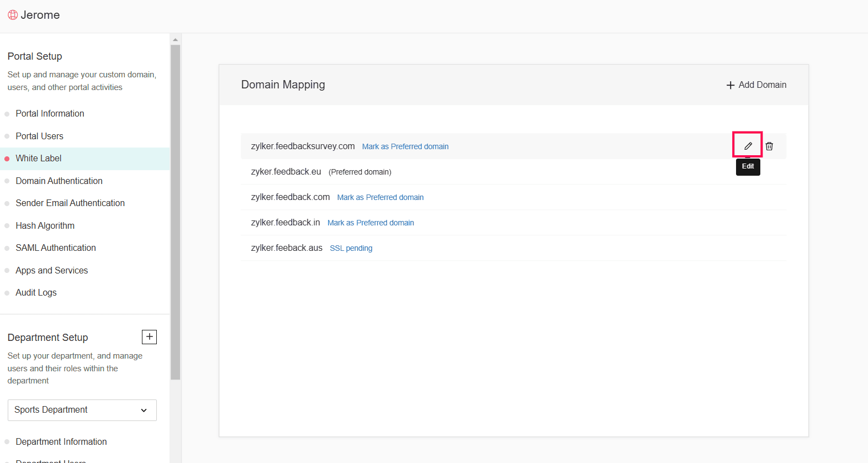Screen dimensions: 868x463
Task: Open Domain Authentication settings
Action: pos(59,181)
